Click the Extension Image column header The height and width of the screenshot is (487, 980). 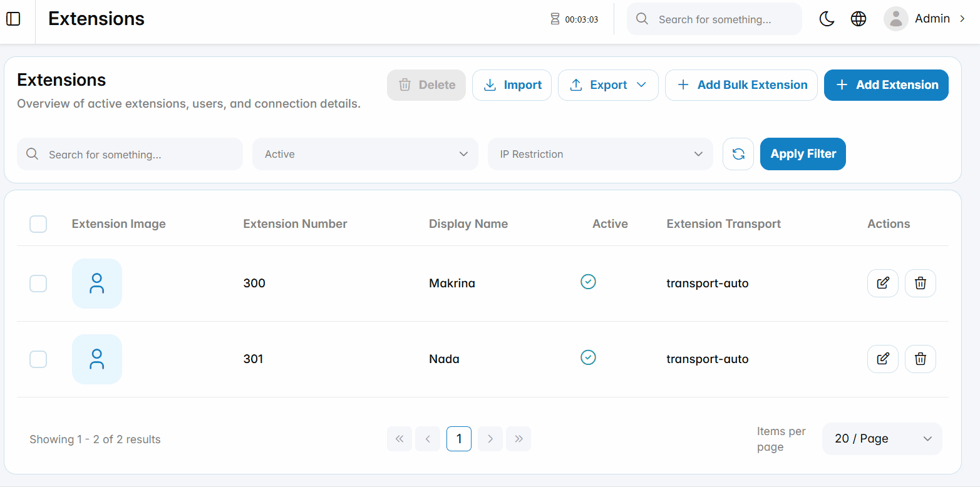point(119,224)
